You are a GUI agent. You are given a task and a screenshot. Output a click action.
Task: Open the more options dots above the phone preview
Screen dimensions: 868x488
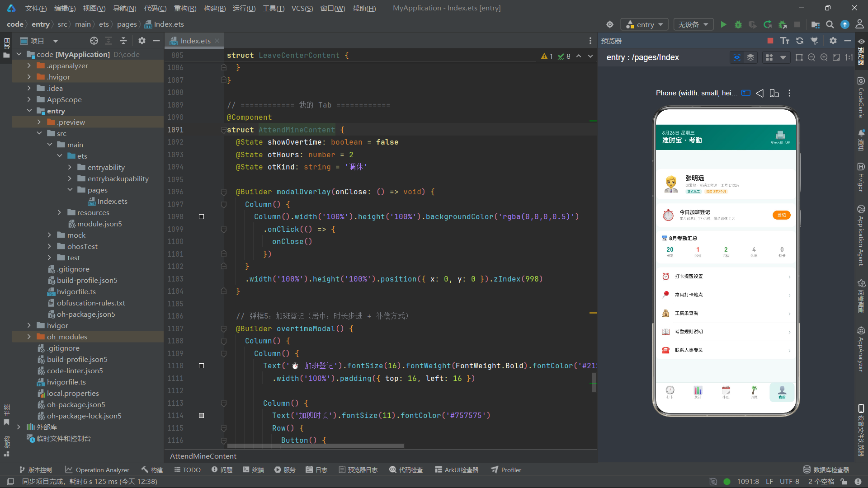(789, 93)
